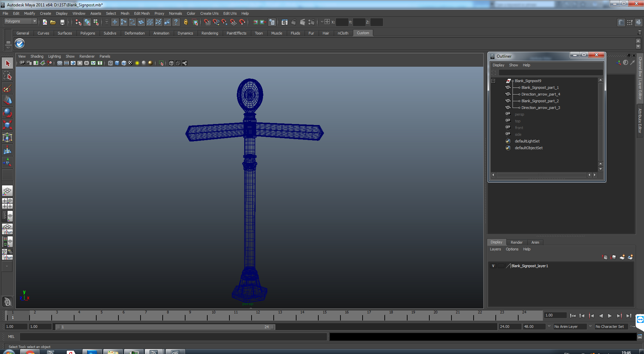This screenshot has width=644, height=354.
Task: Select the arrow Select tool in toolbox
Action: pyautogui.click(x=7, y=63)
